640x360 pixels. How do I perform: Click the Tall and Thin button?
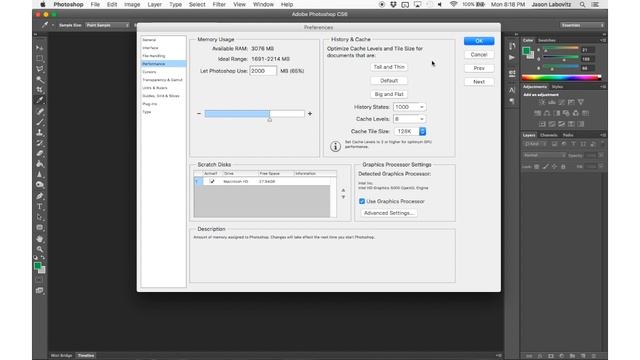[x=389, y=67]
